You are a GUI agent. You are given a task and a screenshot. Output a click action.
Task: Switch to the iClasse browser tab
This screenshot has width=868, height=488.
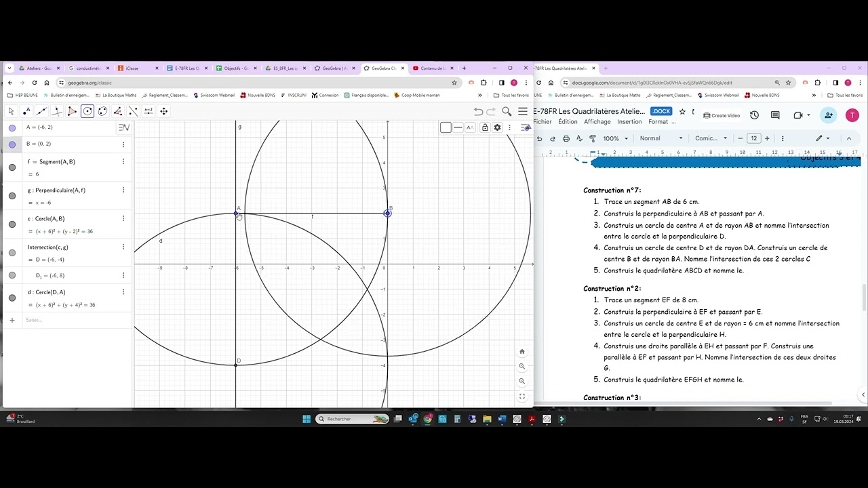point(138,68)
